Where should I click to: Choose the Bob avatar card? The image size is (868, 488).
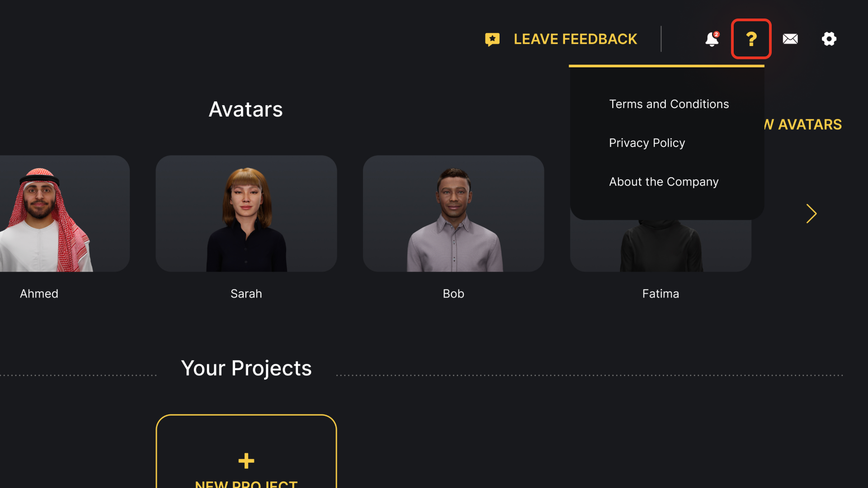(453, 214)
